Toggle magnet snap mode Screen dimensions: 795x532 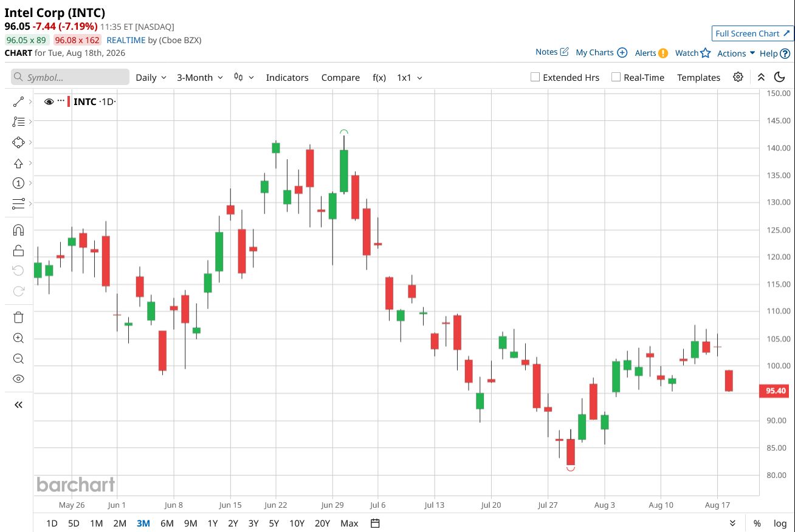pos(18,230)
